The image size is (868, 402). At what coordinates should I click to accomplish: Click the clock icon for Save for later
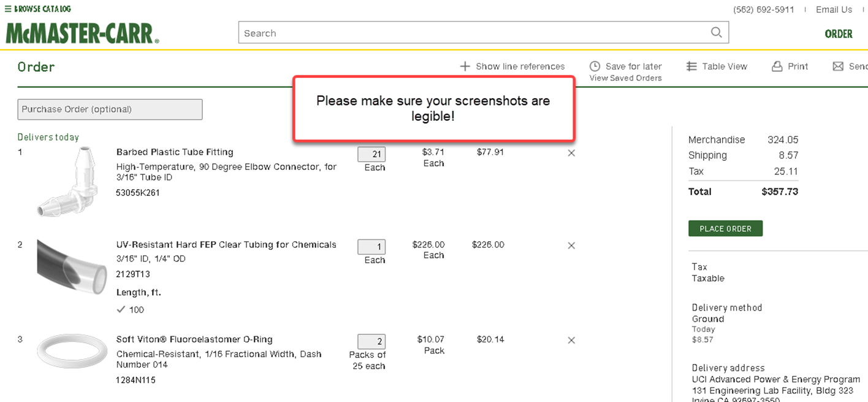595,66
